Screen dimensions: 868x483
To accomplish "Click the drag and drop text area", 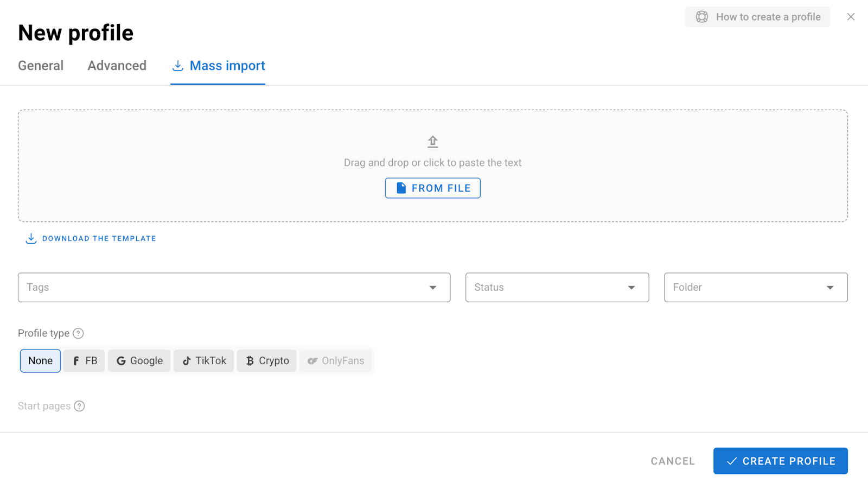I will (x=432, y=163).
